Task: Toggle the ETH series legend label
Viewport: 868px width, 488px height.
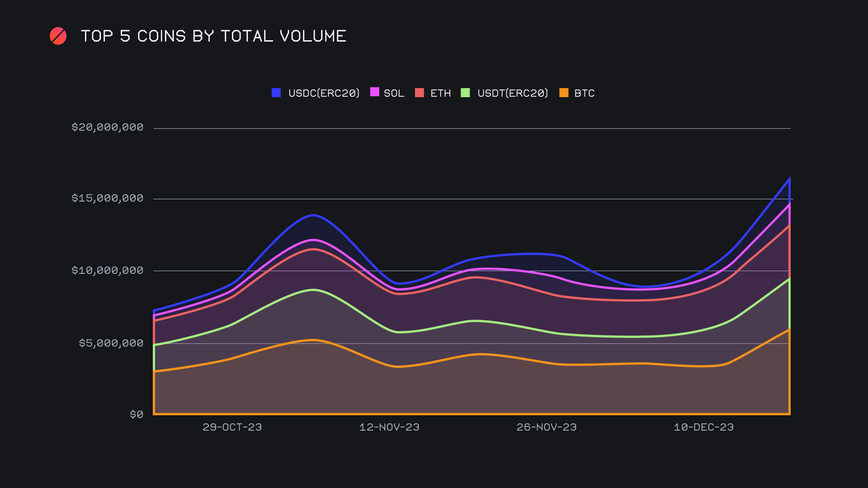Action: 440,93
